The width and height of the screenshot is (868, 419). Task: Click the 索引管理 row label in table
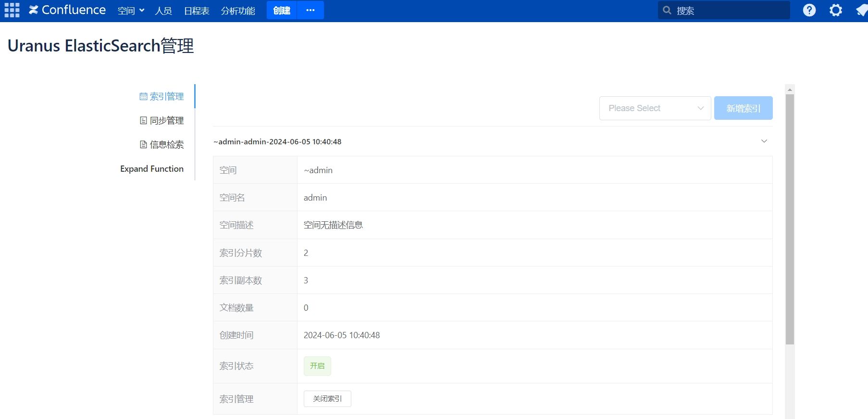(x=236, y=399)
